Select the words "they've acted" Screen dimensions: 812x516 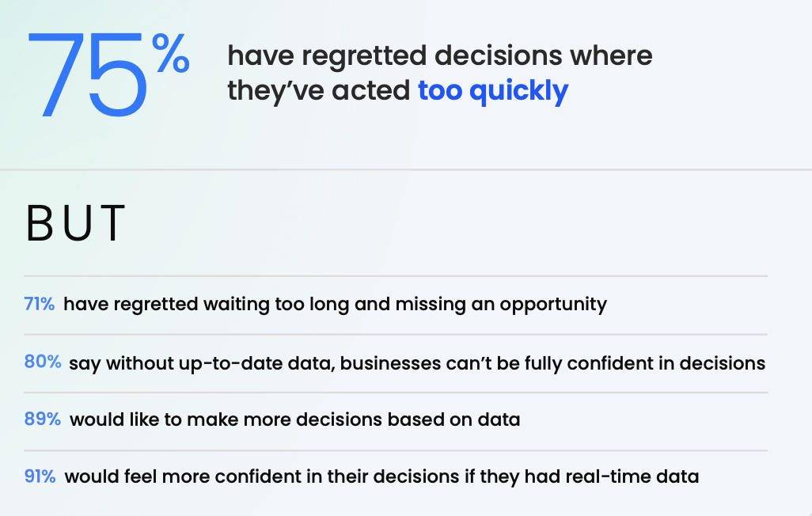point(319,91)
